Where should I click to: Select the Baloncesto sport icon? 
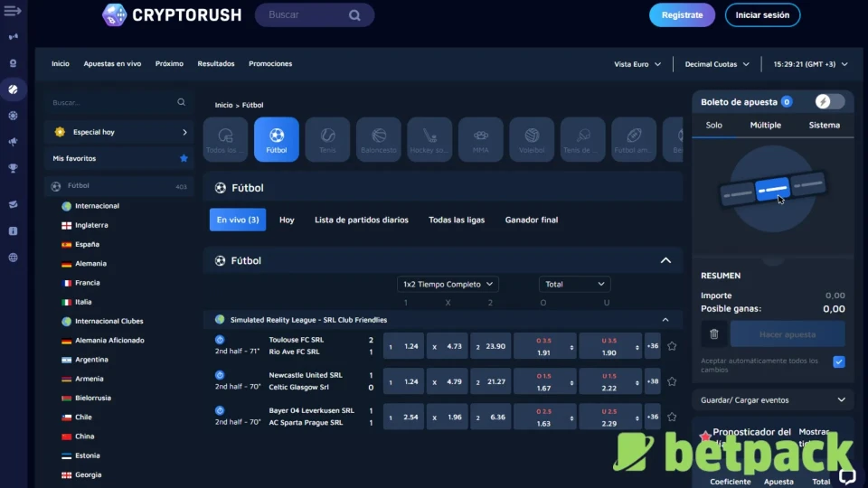pos(379,140)
